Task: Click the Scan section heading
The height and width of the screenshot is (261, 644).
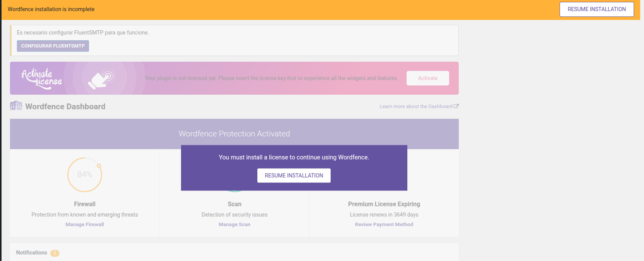Action: pos(234,204)
